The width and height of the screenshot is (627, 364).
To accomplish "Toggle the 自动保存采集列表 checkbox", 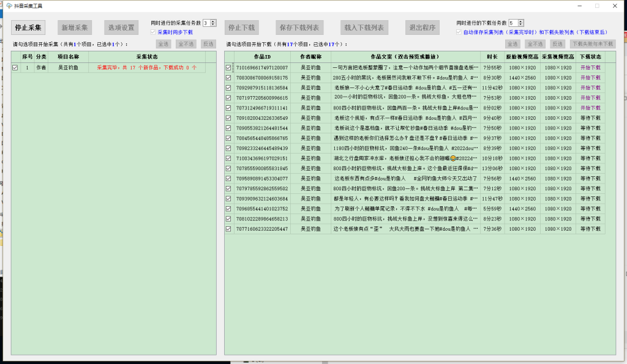I will [x=459, y=32].
